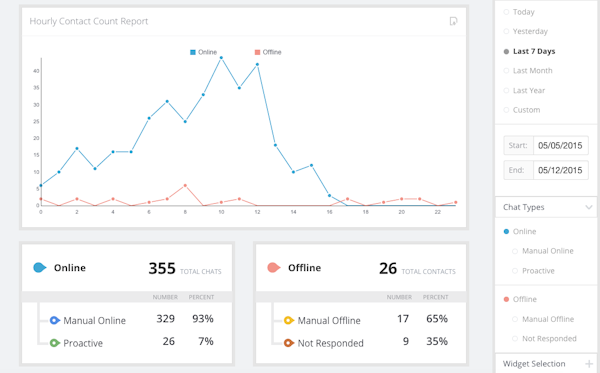Click the Not Responded row label
The width and height of the screenshot is (600, 373).
tap(331, 343)
